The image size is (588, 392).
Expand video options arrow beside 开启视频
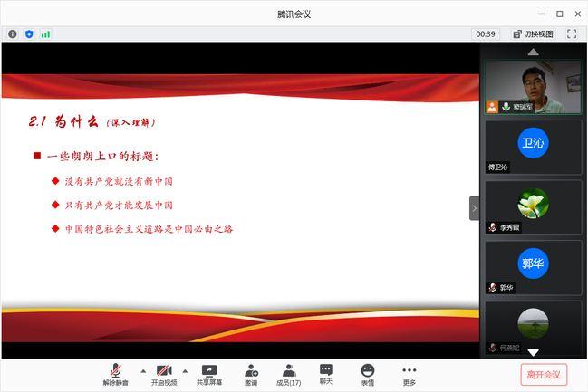tap(186, 371)
